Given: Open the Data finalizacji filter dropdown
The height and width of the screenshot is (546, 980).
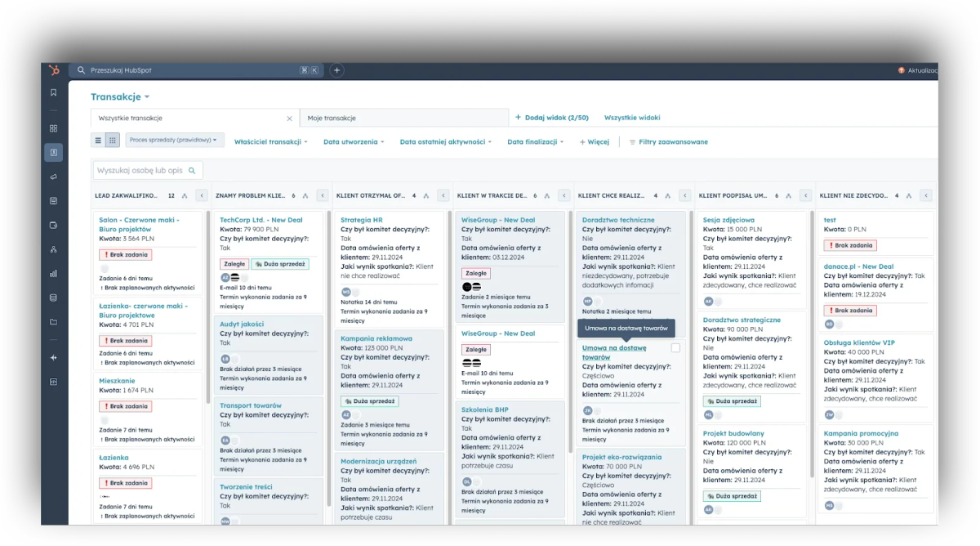Looking at the screenshot, I should (536, 142).
